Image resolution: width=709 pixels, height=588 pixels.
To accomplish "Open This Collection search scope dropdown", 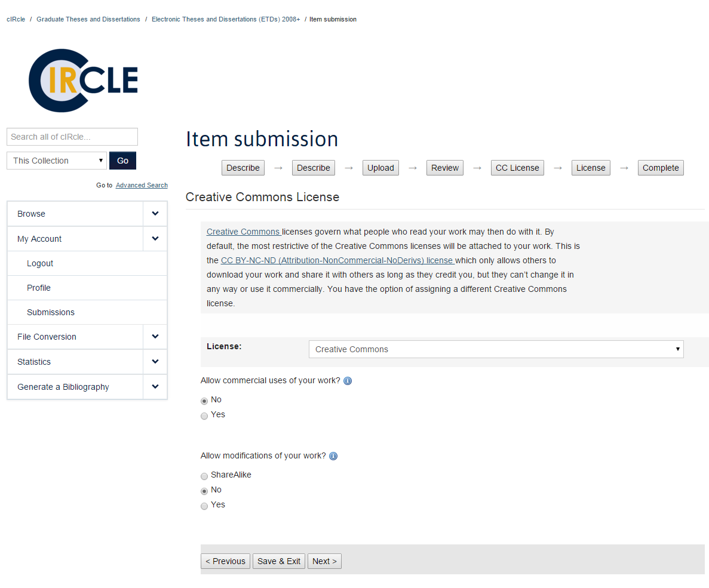I will [x=57, y=161].
